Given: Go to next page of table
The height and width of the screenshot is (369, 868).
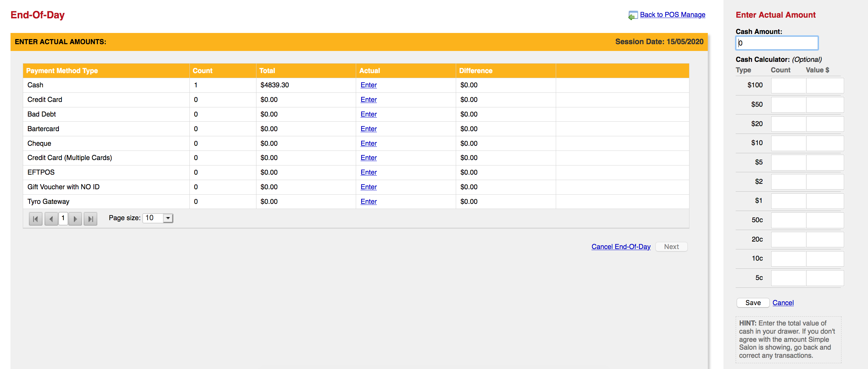Looking at the screenshot, I should [x=75, y=219].
